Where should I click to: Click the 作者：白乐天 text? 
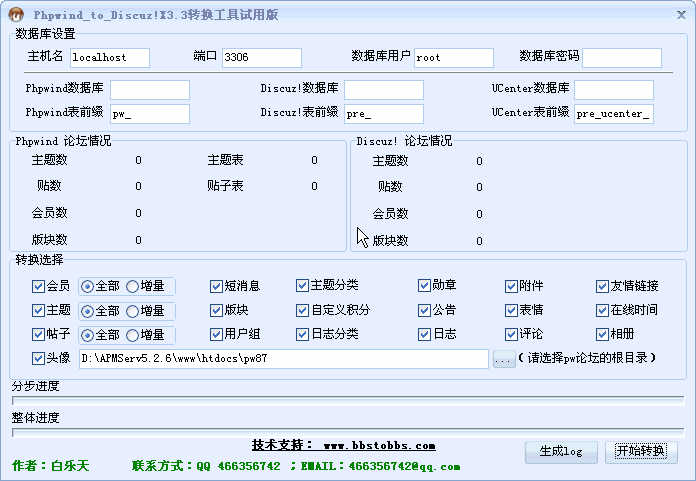51,465
